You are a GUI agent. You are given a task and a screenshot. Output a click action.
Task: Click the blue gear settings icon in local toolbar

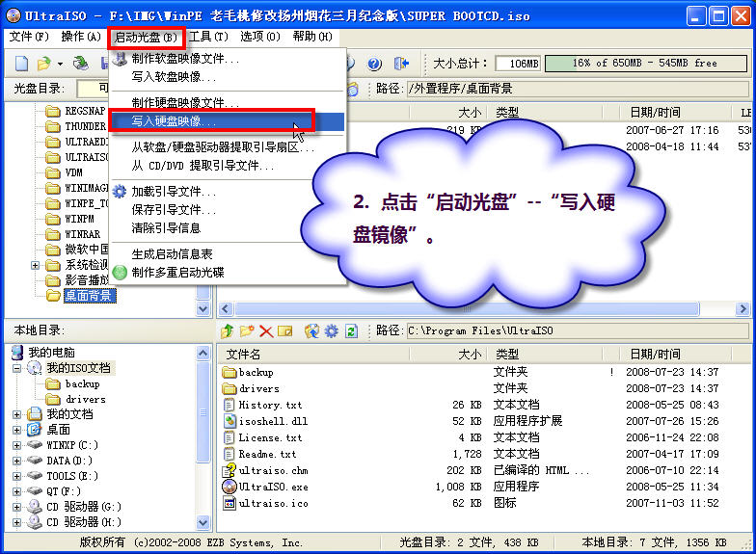pyautogui.click(x=331, y=330)
